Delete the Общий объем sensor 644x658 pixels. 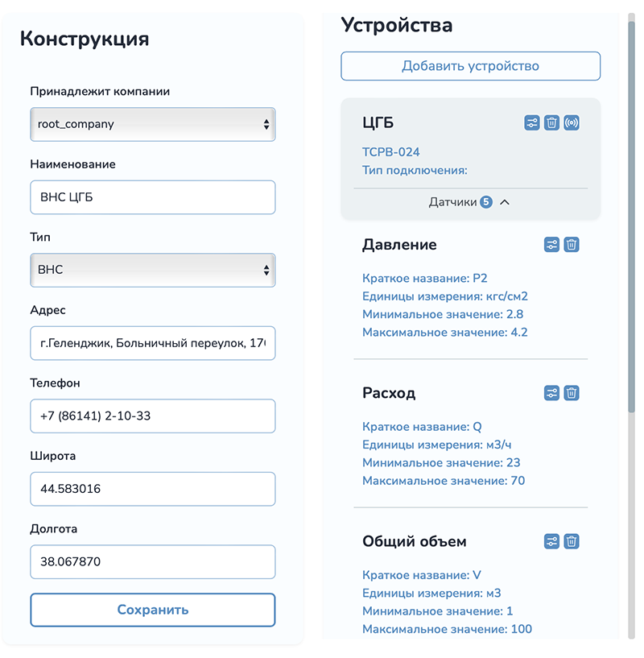(572, 541)
